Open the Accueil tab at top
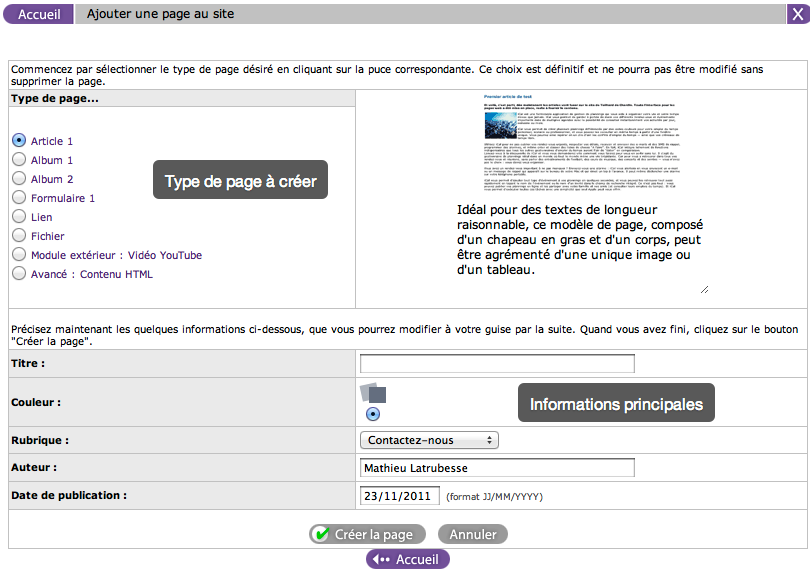 (38, 14)
